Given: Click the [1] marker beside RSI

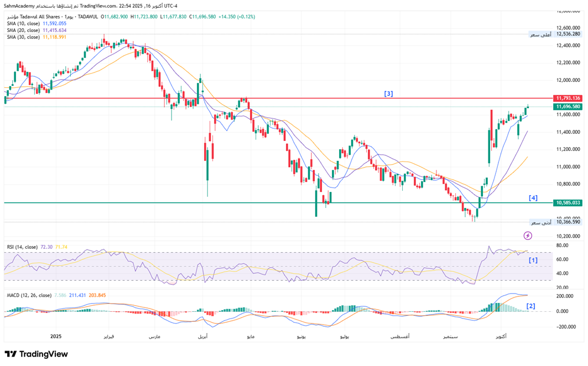Looking at the screenshot, I should pyautogui.click(x=533, y=260).
